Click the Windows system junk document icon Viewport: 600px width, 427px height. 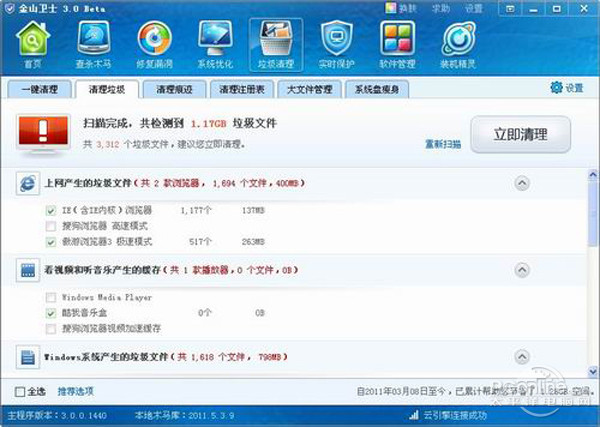click(28, 357)
